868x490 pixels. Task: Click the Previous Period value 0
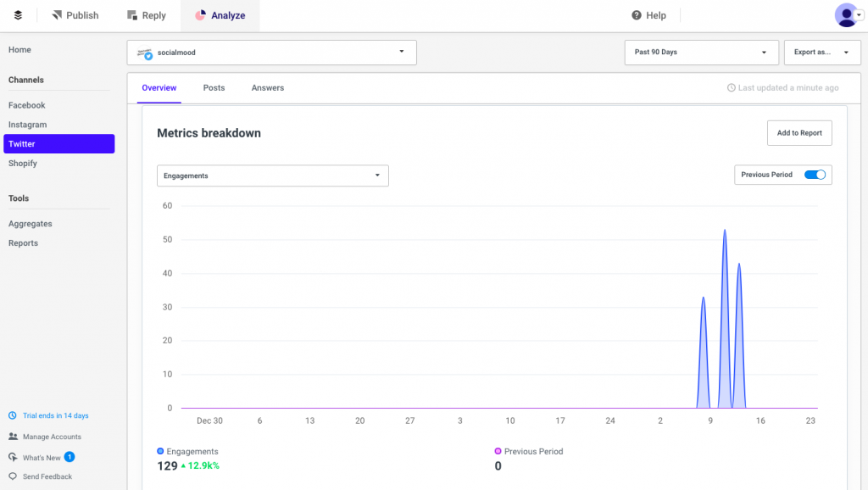[x=498, y=466]
